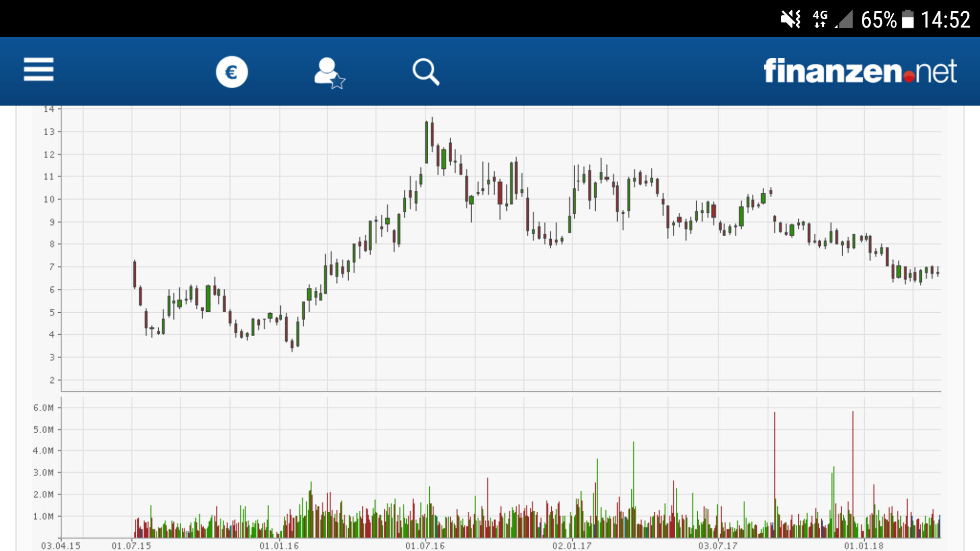The height and width of the screenshot is (551, 980).
Task: Click the 13 price axis label
Action: [x=49, y=132]
